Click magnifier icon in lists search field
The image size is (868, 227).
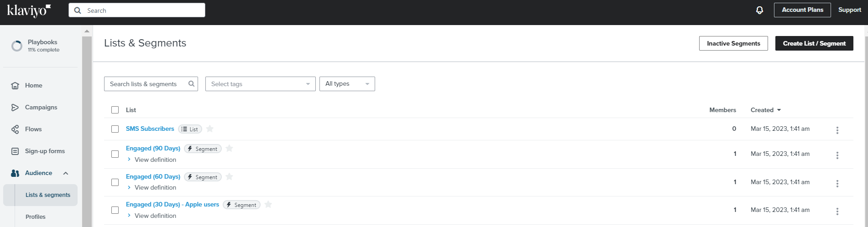coord(191,84)
